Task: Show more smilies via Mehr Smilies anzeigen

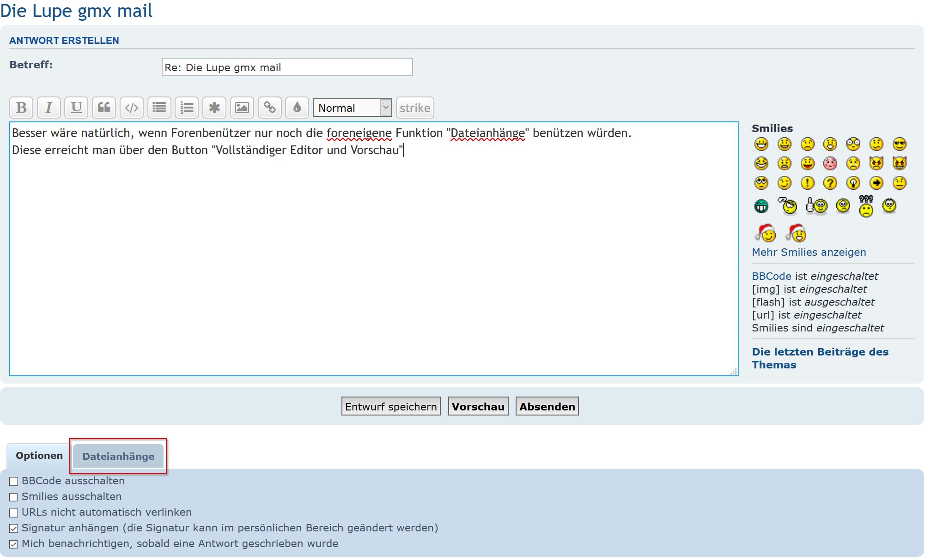Action: pos(809,253)
